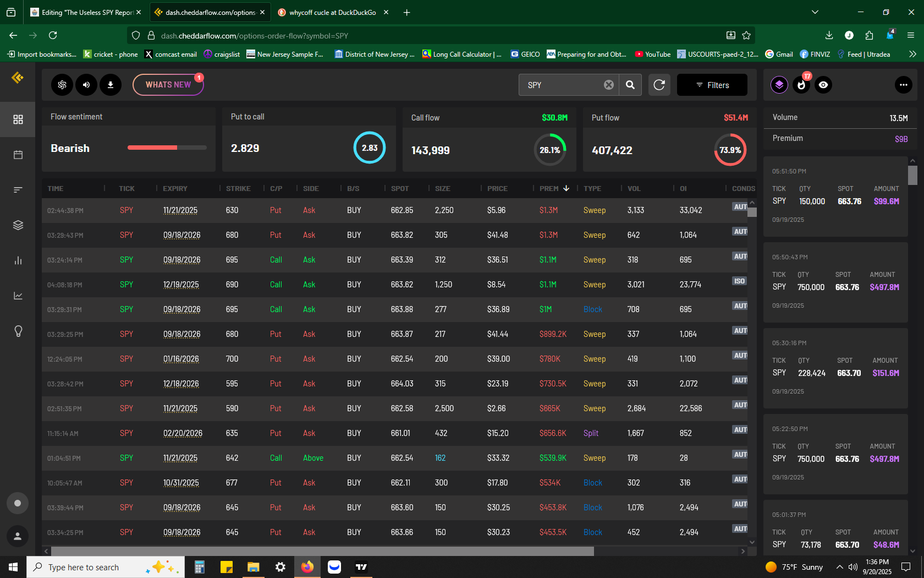Image resolution: width=924 pixels, height=578 pixels.
Task: Sort by the TIME column header
Action: click(56, 188)
